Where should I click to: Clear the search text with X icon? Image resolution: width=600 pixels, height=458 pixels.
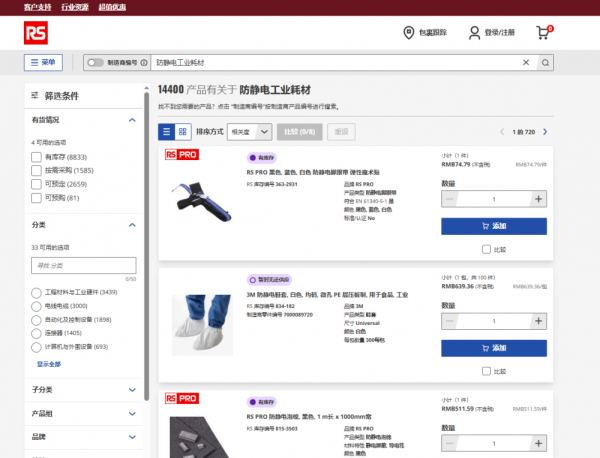[x=526, y=62]
